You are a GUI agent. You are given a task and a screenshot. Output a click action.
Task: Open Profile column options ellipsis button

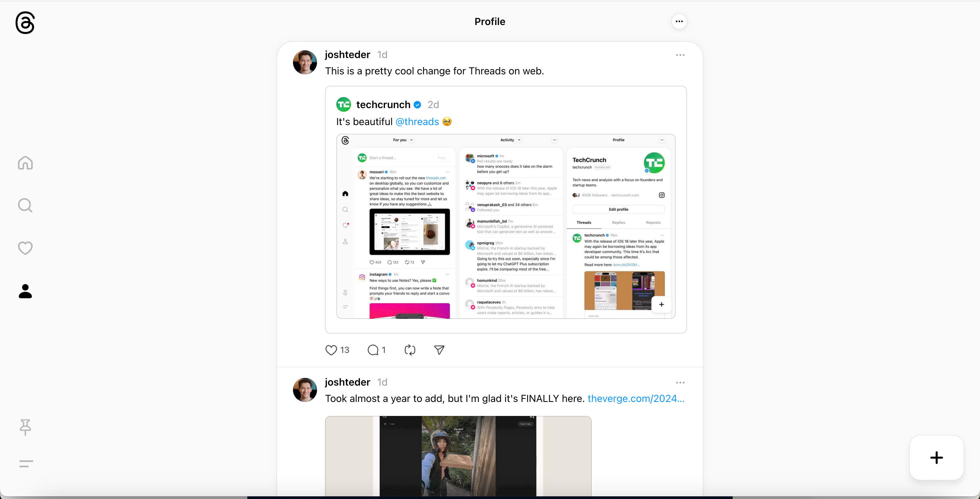[679, 21]
